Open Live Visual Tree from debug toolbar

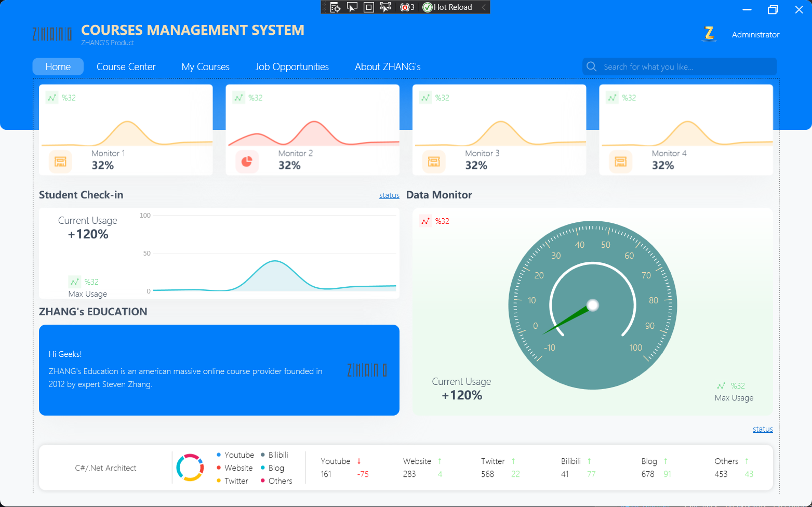click(335, 7)
